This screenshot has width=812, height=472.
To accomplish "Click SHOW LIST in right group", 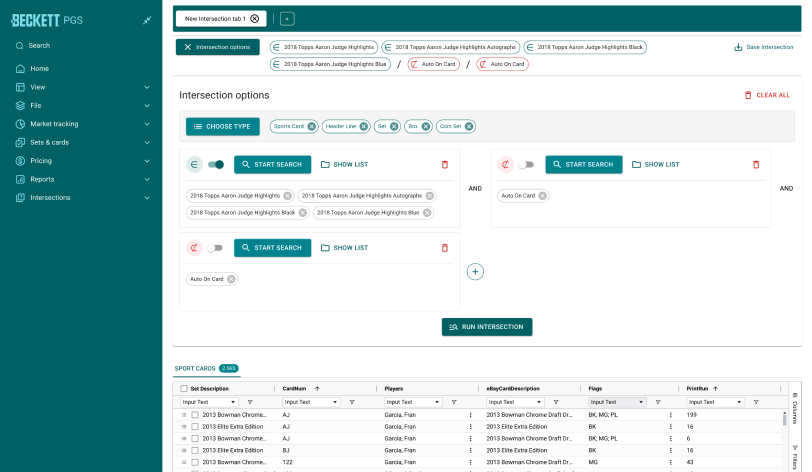I will click(656, 165).
